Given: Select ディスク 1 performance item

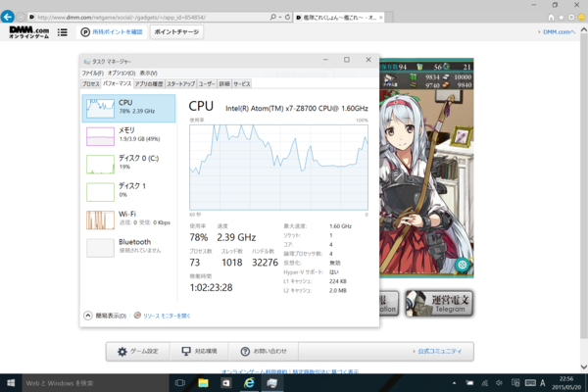Looking at the screenshot, I should pyautogui.click(x=128, y=191).
